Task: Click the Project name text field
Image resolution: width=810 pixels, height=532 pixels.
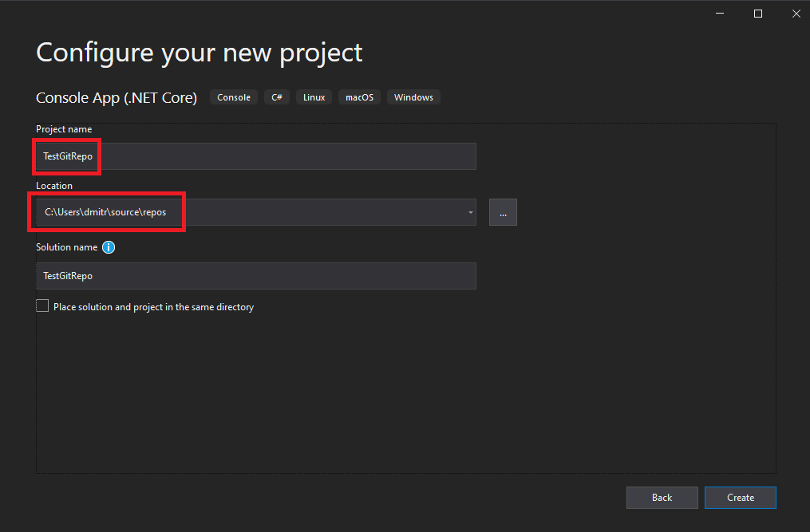Action: click(255, 156)
